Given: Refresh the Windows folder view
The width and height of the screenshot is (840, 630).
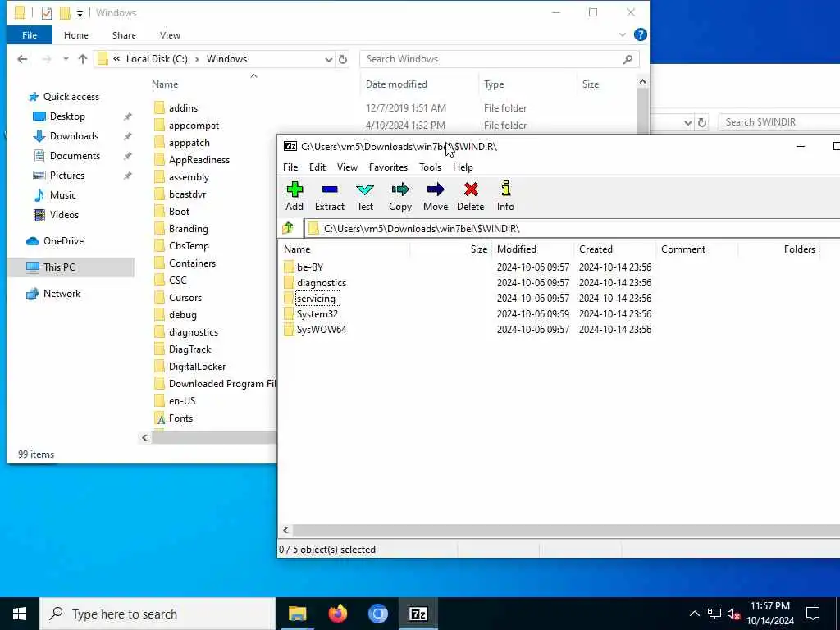Looking at the screenshot, I should click(x=343, y=59).
